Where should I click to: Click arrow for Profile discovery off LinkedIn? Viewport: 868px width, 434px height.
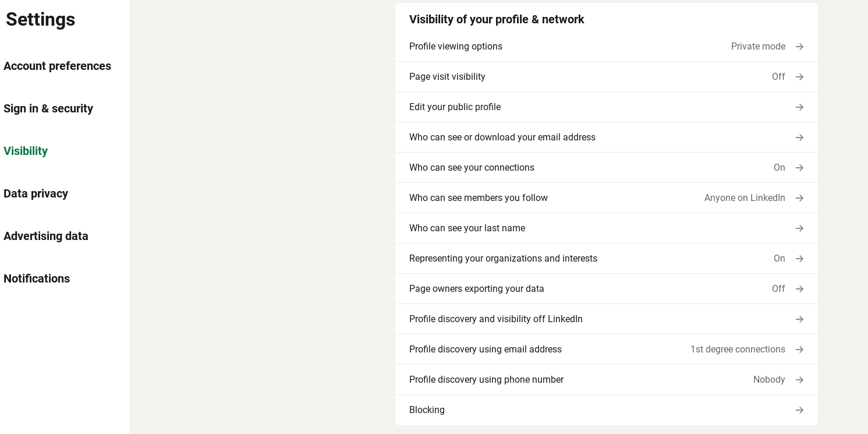(799, 319)
